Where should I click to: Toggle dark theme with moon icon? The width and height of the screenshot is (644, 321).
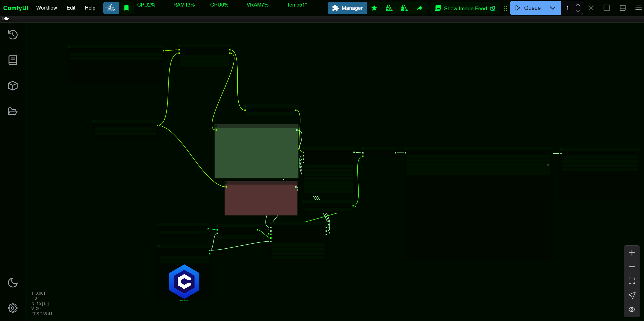point(13,283)
